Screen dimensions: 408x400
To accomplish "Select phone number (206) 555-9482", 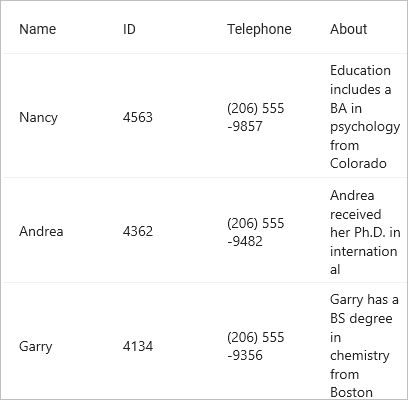I will click(x=256, y=232).
